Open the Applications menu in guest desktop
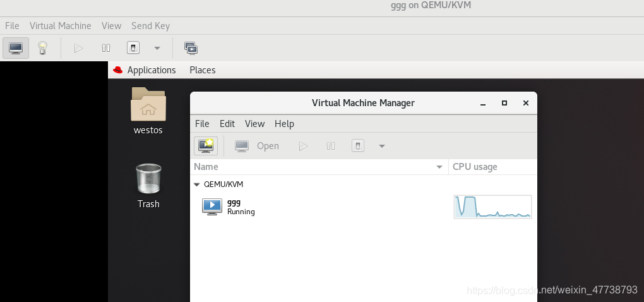644x302 pixels. pyautogui.click(x=151, y=70)
